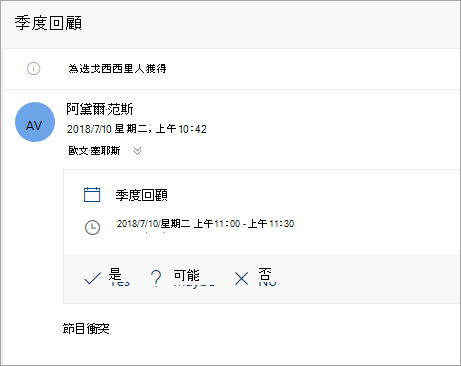Click the received date 2018/7/10 星期二, 上午 10:42
Viewport: 461px width, 366px height.
[137, 129]
